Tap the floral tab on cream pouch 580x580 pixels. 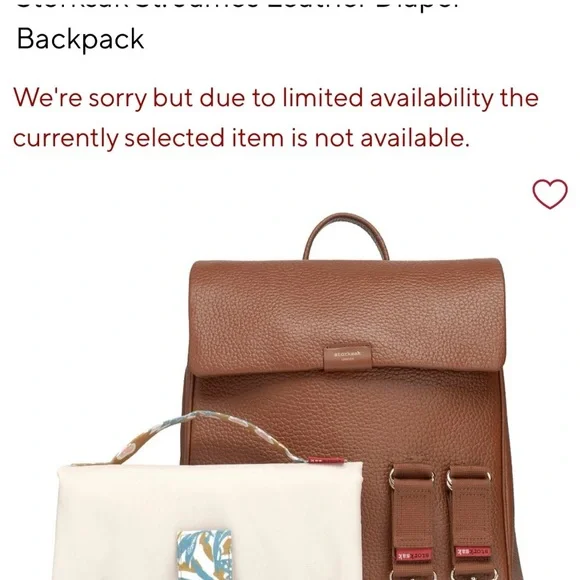point(204,555)
